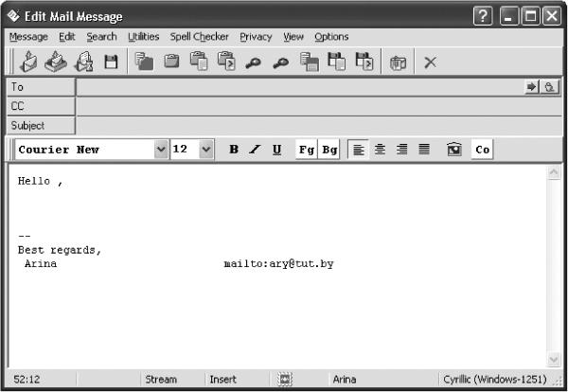The image size is (568, 392).
Task: Click in the CC address field
Action: click(319, 106)
